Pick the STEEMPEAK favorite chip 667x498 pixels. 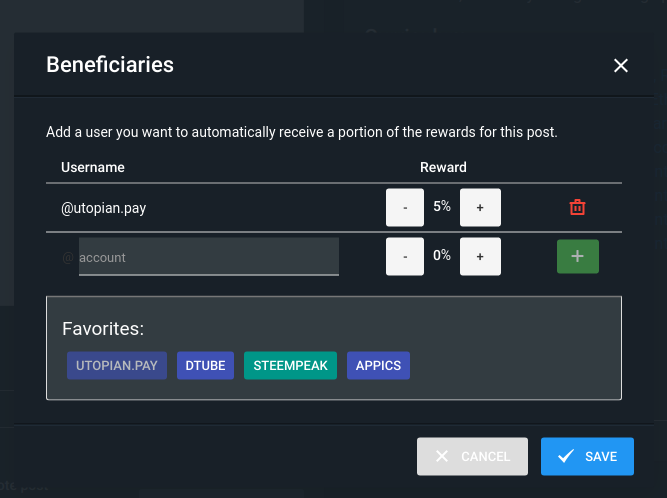click(x=291, y=365)
